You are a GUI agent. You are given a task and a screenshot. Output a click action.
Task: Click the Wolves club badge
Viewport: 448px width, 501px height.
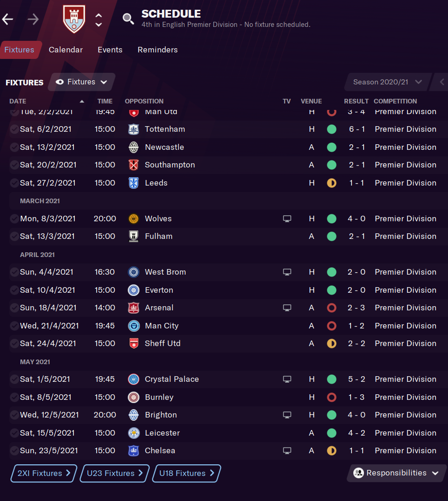[x=134, y=218]
